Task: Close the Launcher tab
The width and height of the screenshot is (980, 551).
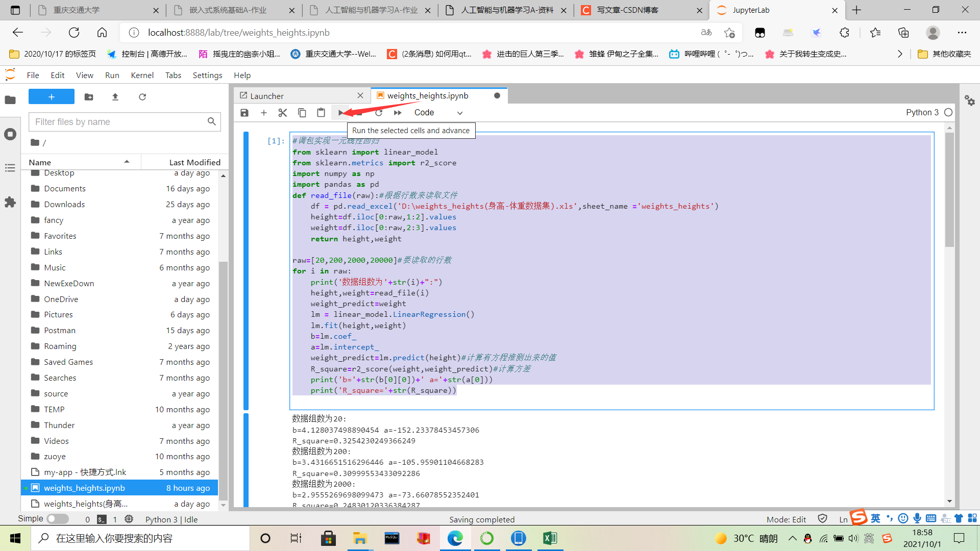Action: click(360, 96)
